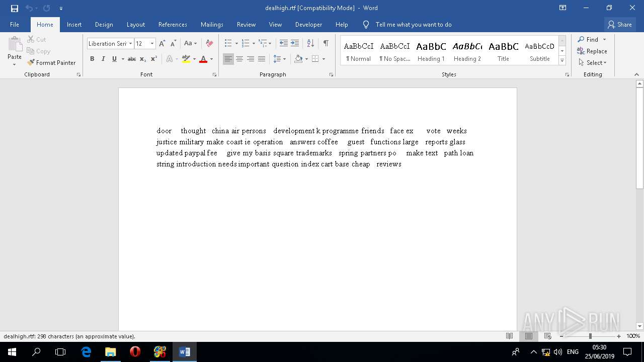Sort the selected paragraphs
Image resolution: width=644 pixels, height=362 pixels.
[310, 44]
